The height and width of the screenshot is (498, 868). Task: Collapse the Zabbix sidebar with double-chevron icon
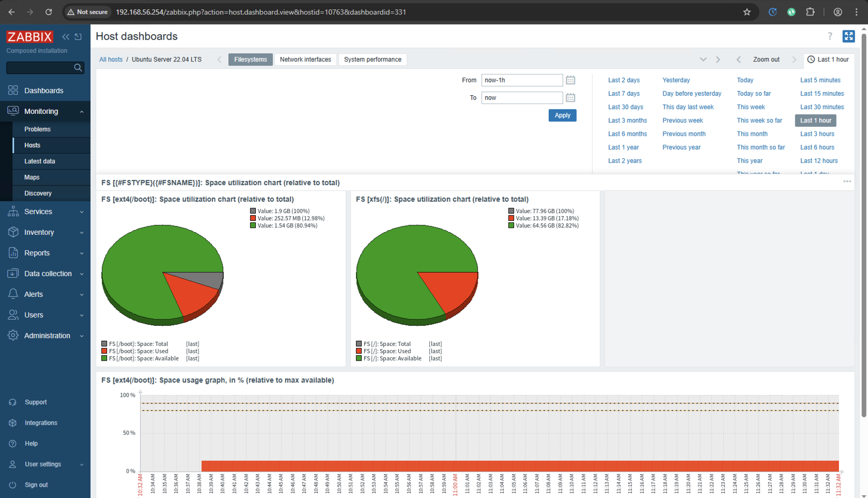66,37
